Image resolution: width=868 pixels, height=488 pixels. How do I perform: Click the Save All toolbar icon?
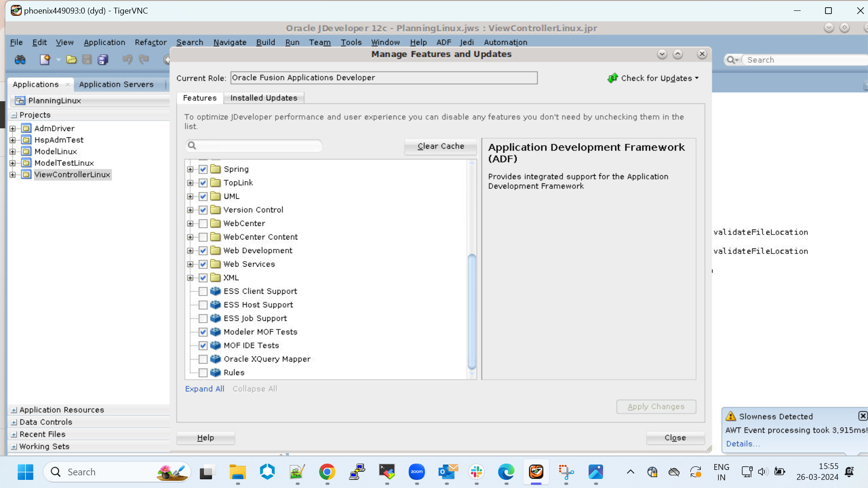click(103, 60)
